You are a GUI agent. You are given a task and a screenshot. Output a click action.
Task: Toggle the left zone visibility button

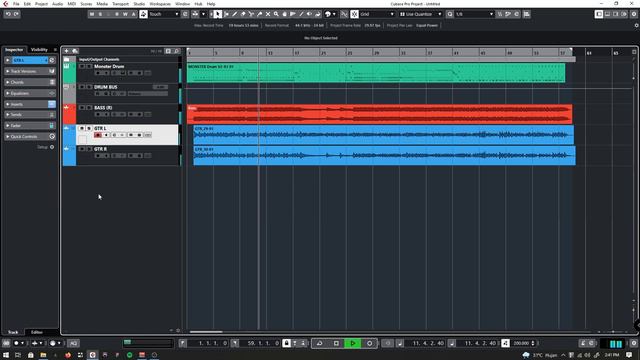pos(599,14)
